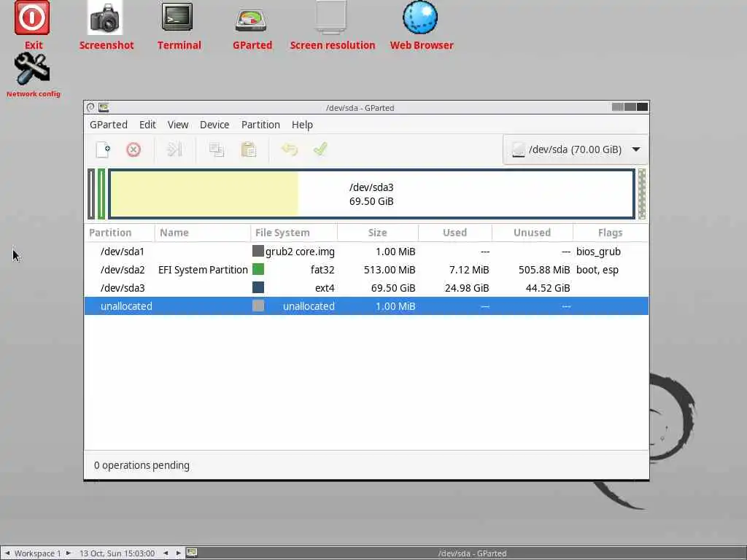747x560 pixels.
Task: Click the GParted icon in bottom taskbar
Action: (192, 553)
